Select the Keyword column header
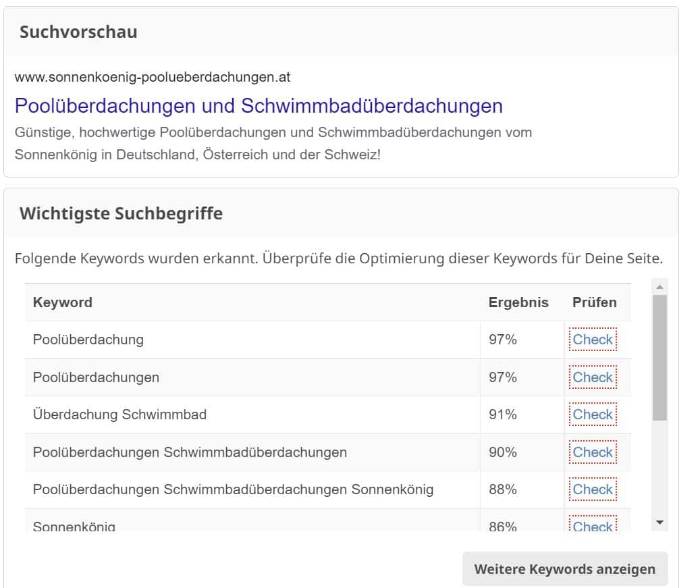Screen dimensions: 700x588 [63, 302]
